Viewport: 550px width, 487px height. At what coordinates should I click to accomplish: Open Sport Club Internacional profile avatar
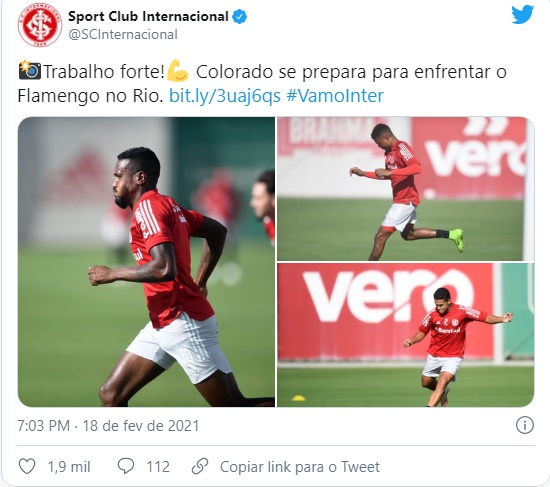(40, 25)
